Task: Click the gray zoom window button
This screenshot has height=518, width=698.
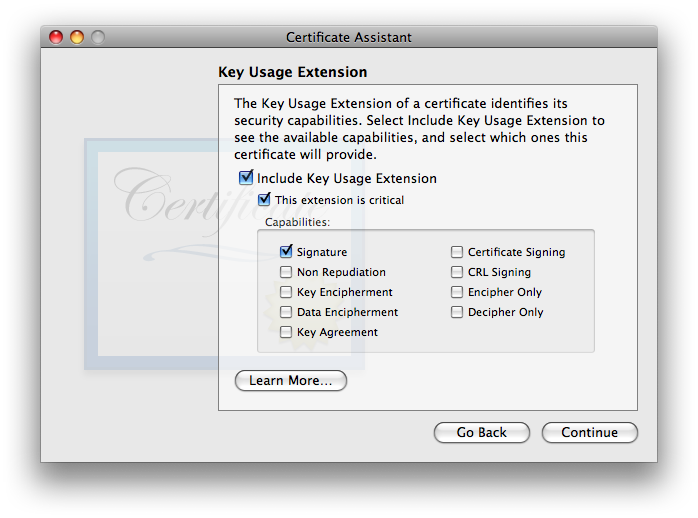Action: (98, 37)
